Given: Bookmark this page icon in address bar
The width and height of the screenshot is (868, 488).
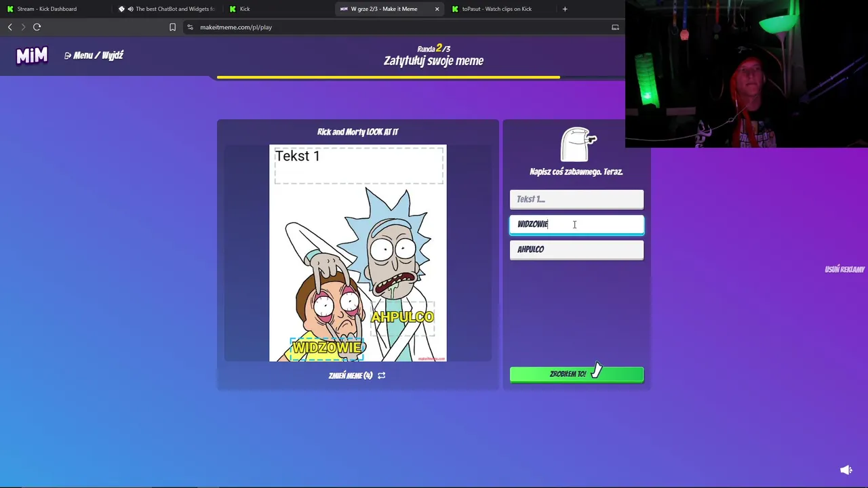Looking at the screenshot, I should pos(172,27).
